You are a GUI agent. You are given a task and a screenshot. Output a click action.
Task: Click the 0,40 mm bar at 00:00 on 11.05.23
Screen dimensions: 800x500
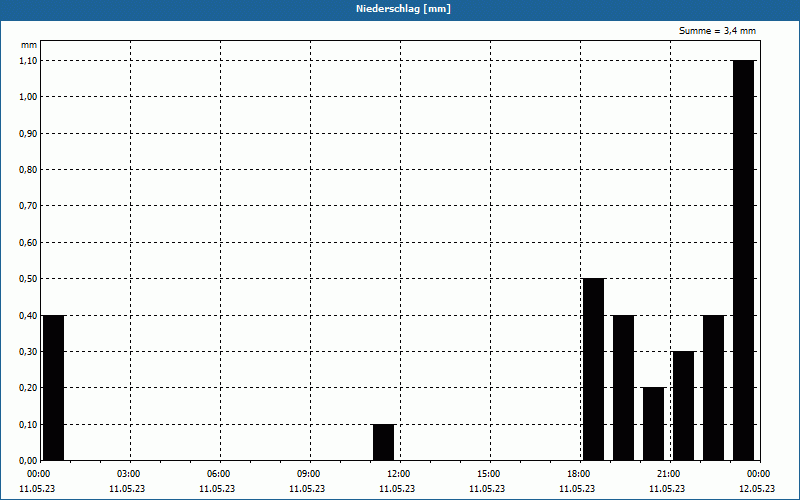coord(54,388)
